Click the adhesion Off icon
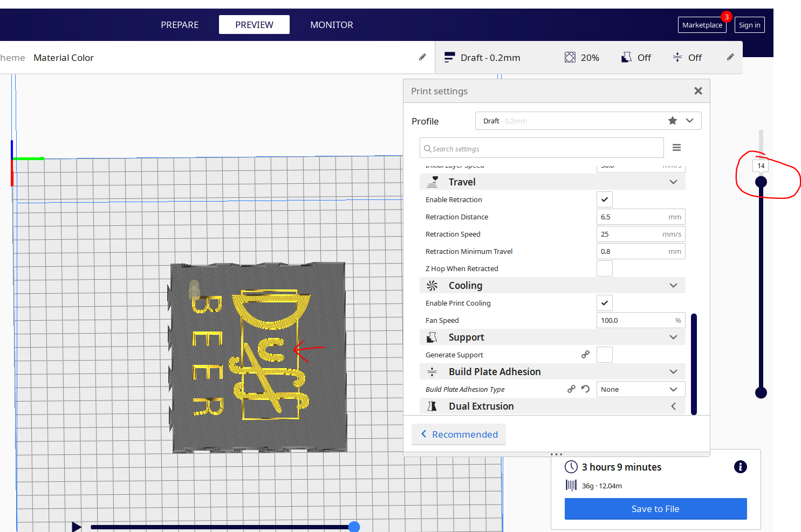Screen dimensions: 801x532 coord(677,57)
